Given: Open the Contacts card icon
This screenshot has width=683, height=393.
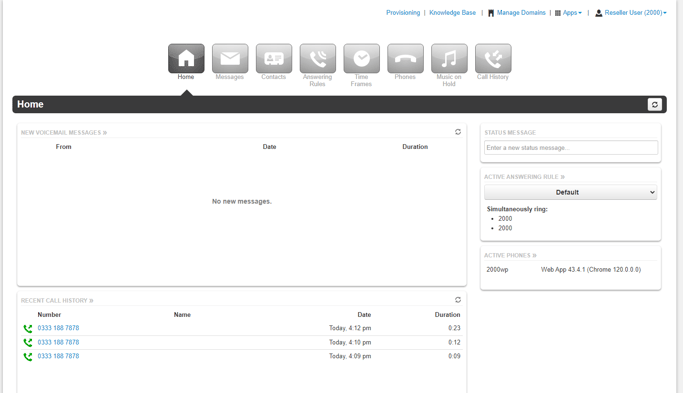Looking at the screenshot, I should click(x=274, y=58).
